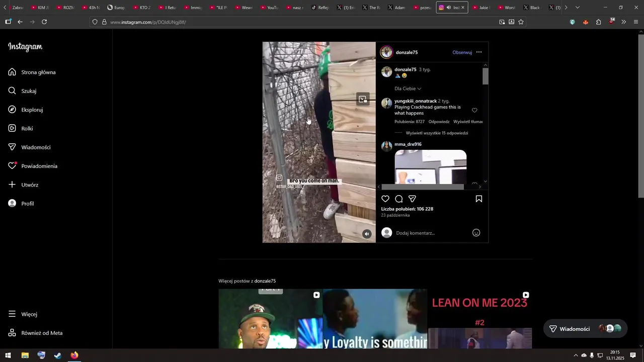
Task: Open mma_dre916 profile link
Action: (x=408, y=144)
